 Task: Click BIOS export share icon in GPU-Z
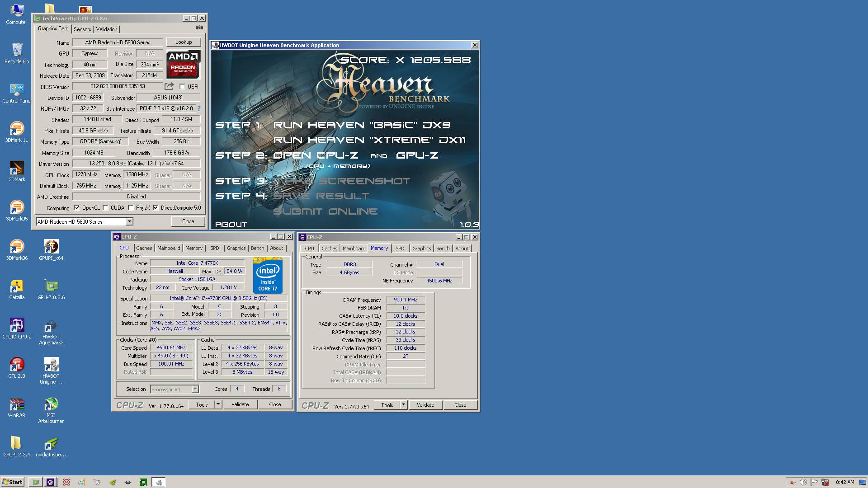click(169, 86)
